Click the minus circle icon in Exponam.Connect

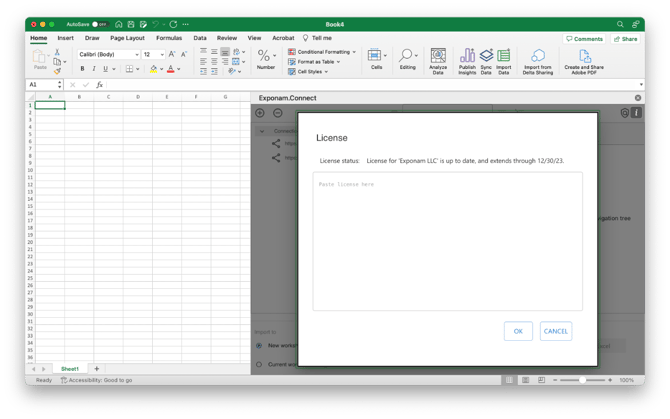click(x=278, y=113)
